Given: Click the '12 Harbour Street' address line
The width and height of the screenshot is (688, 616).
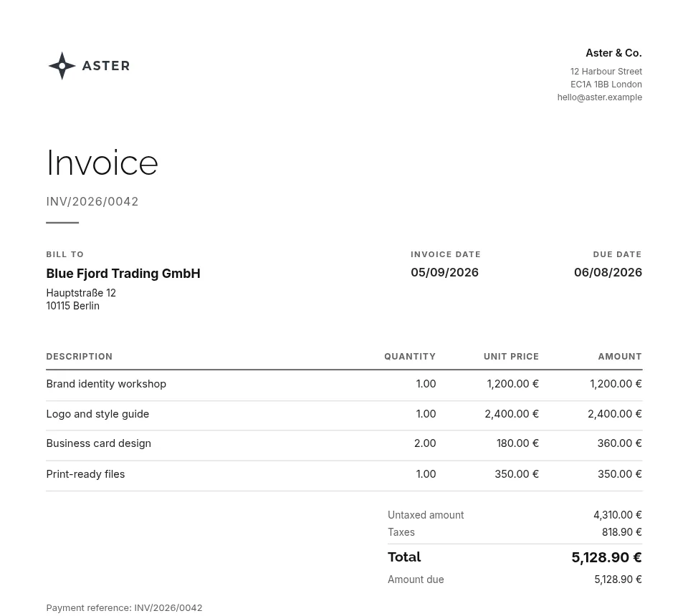Looking at the screenshot, I should 606,72.
